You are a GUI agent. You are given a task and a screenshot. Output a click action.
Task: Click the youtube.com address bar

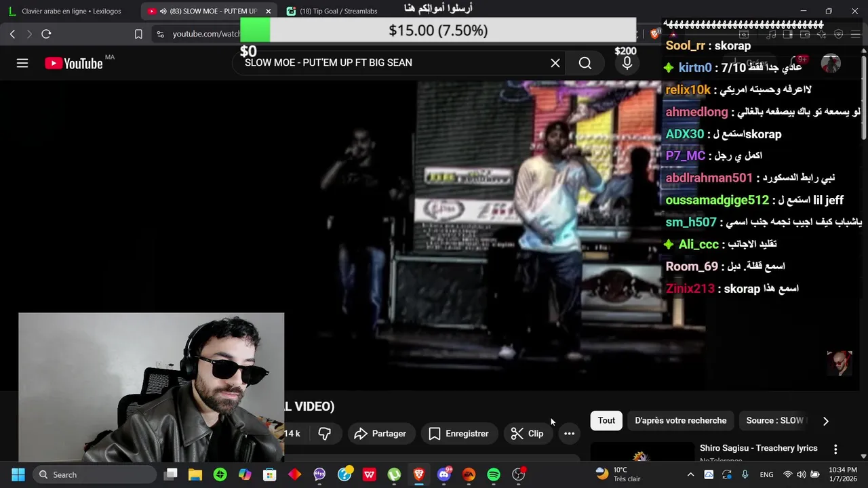tap(205, 34)
